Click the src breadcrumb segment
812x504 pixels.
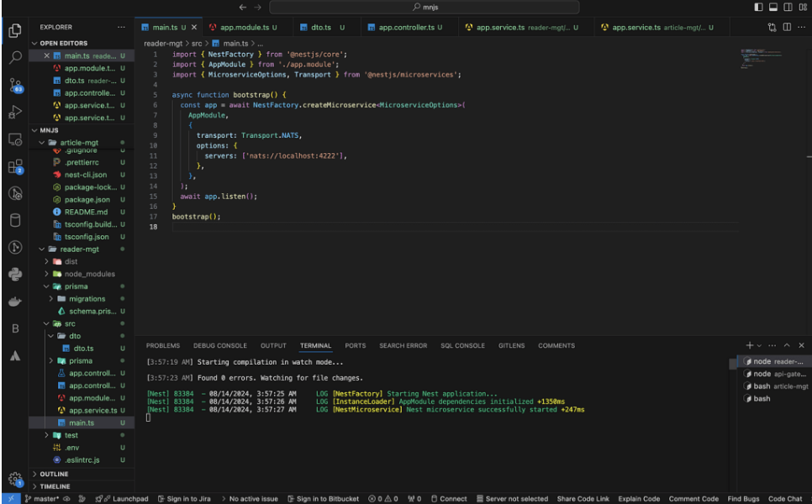(x=197, y=44)
